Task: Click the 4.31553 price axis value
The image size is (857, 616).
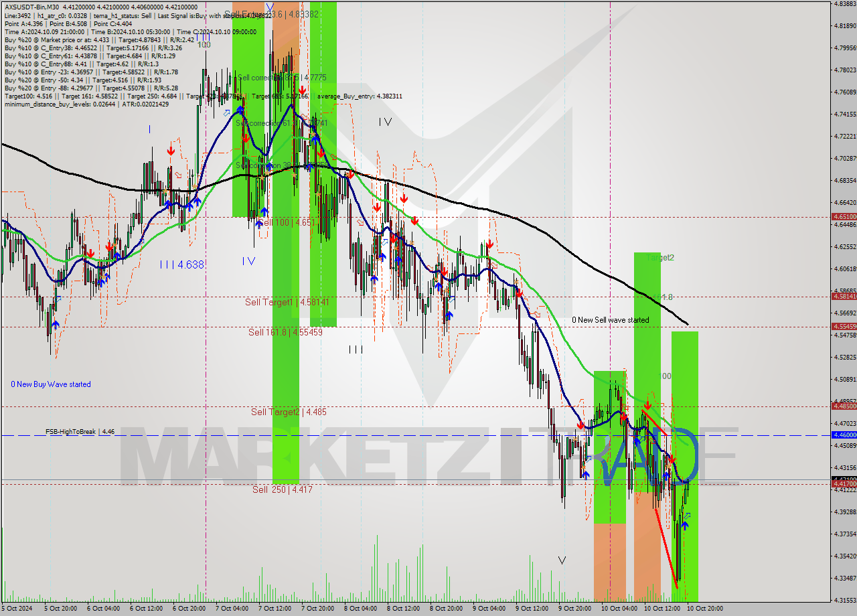Action: (846, 600)
